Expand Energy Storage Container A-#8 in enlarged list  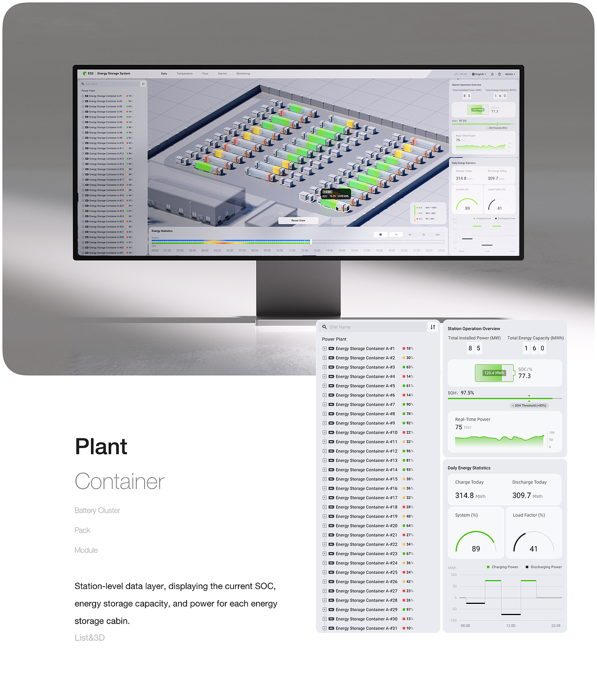click(x=325, y=414)
